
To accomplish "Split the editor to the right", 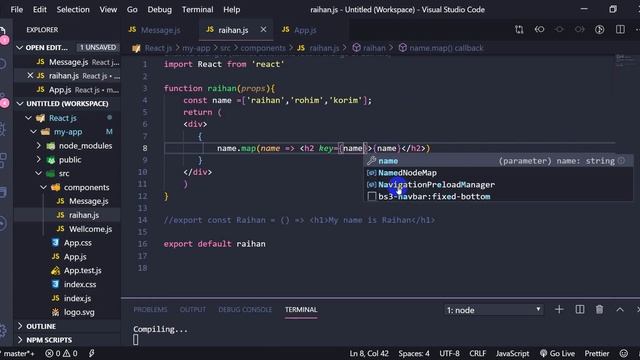I will click(620, 29).
